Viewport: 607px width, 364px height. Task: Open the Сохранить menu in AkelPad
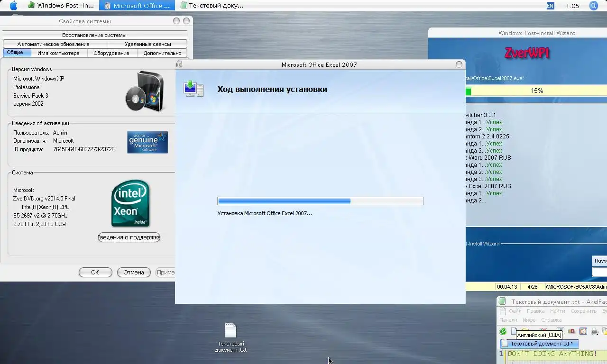pos(583,311)
